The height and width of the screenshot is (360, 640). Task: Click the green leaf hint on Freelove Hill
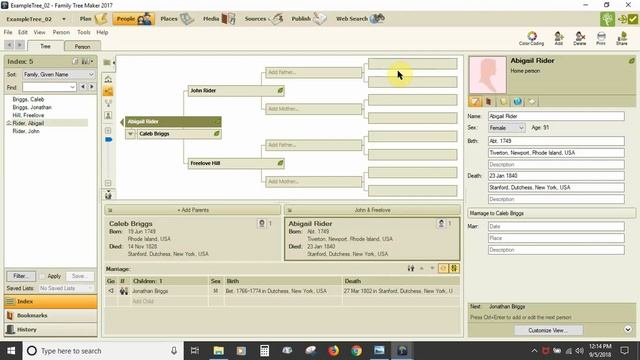(x=280, y=163)
